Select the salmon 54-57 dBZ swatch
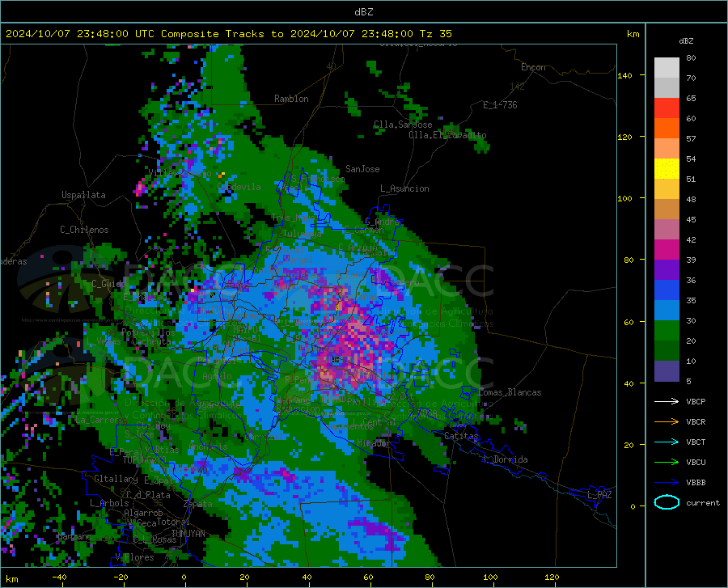Viewport: 728px width, 588px height. point(667,149)
